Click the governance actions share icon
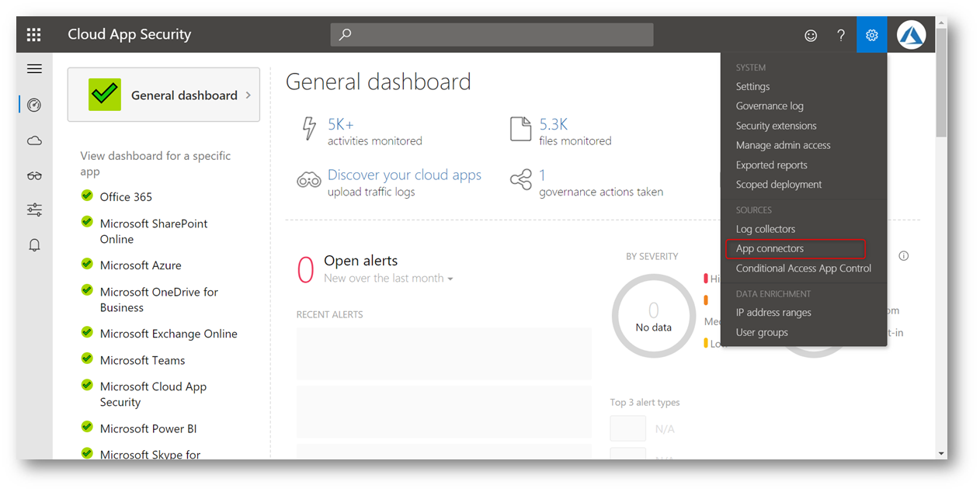980x492 pixels. (520, 180)
